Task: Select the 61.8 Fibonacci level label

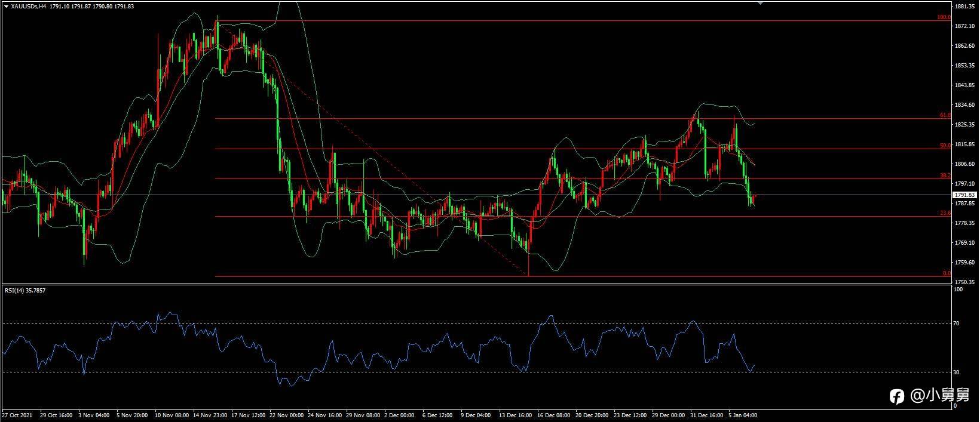Action: point(945,115)
